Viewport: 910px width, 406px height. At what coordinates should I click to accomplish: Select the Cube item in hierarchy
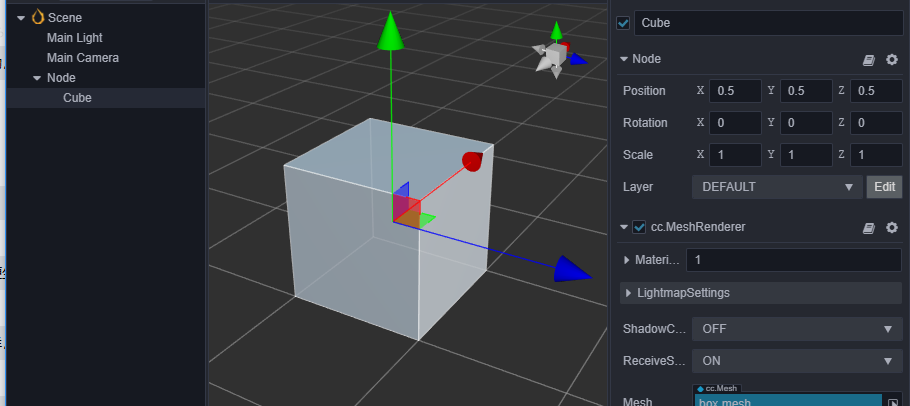pyautogui.click(x=77, y=97)
